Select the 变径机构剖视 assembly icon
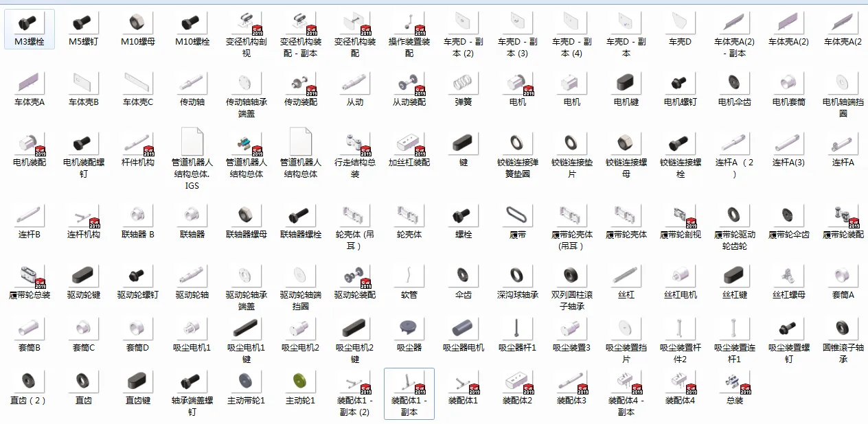The image size is (868, 424). coord(247,23)
